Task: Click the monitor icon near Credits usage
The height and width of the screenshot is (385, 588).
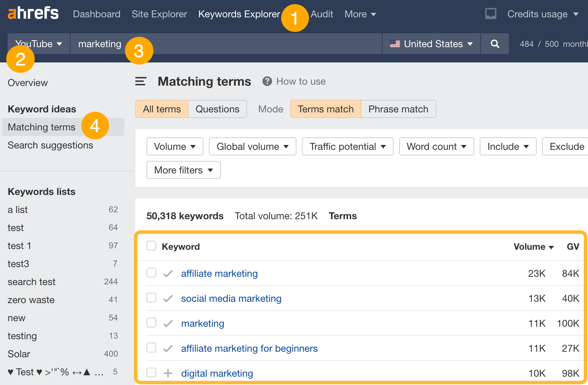Action: 490,14
